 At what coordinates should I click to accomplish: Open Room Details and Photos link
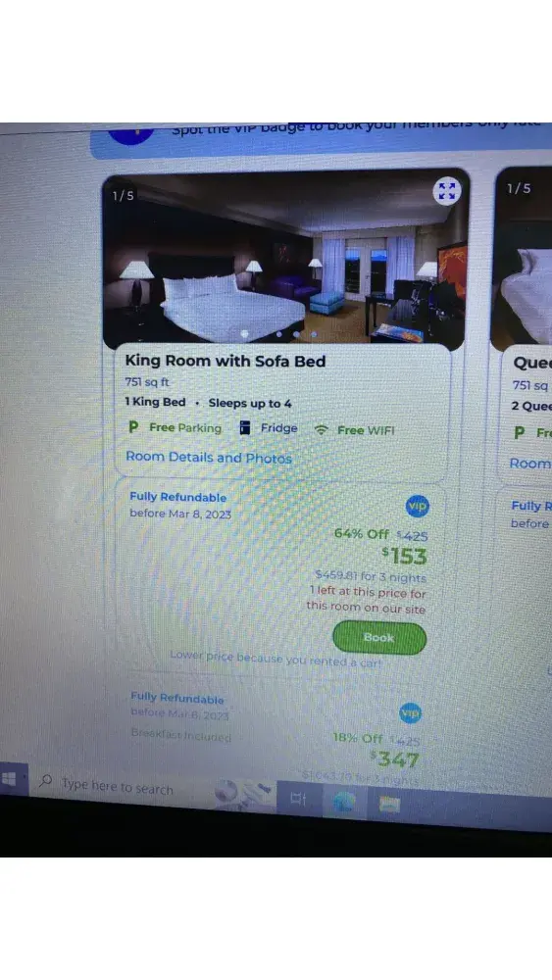(209, 457)
